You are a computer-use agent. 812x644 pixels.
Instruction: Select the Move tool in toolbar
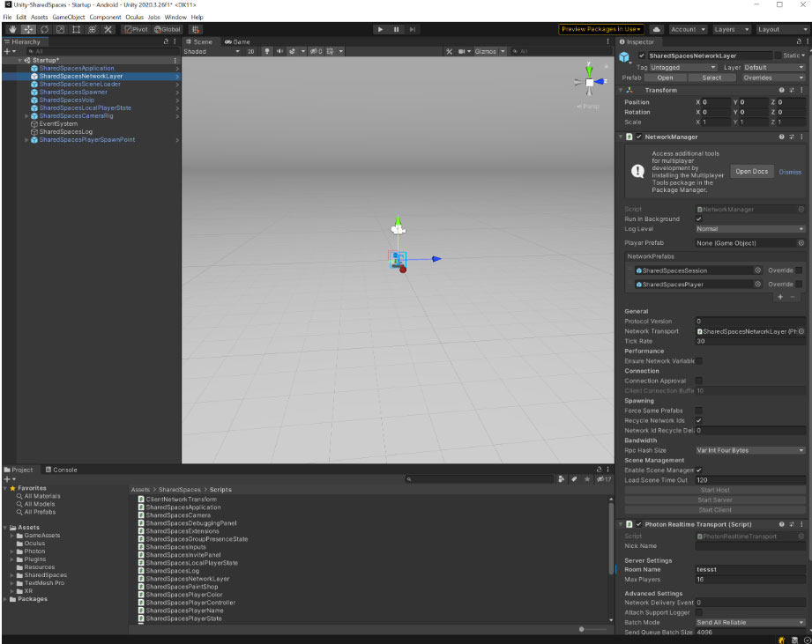pyautogui.click(x=28, y=29)
